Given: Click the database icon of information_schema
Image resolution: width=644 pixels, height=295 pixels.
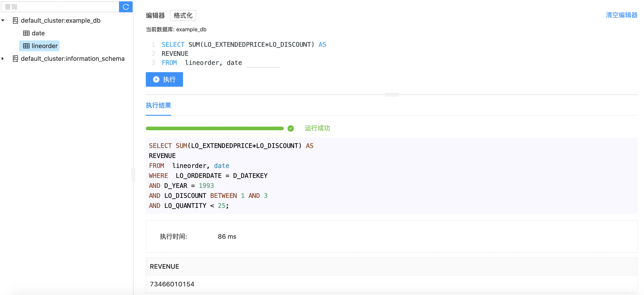Looking at the screenshot, I should (15, 59).
